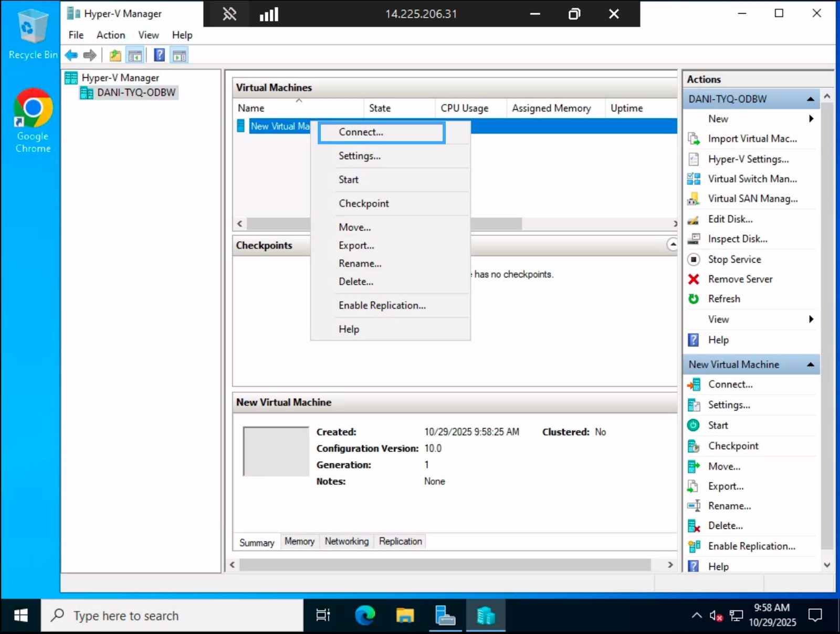The height and width of the screenshot is (634, 840).
Task: Toggle the console tree visibility toolbar icon
Action: [x=135, y=55]
